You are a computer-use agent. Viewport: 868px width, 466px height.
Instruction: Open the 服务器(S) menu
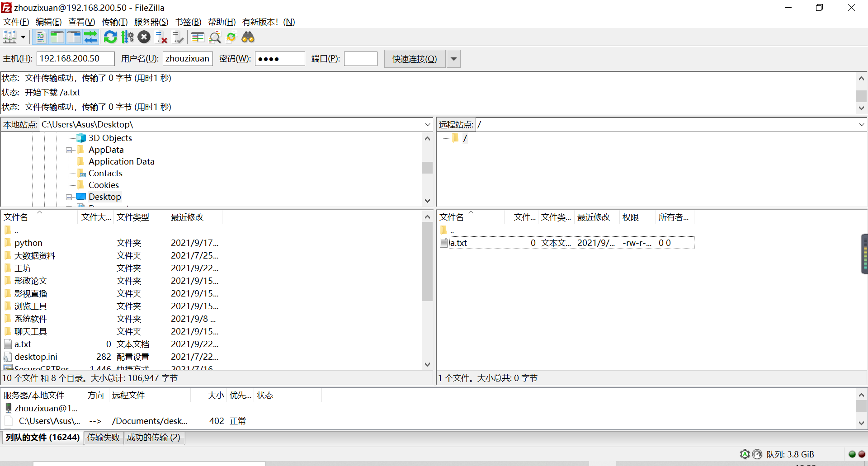coord(151,22)
